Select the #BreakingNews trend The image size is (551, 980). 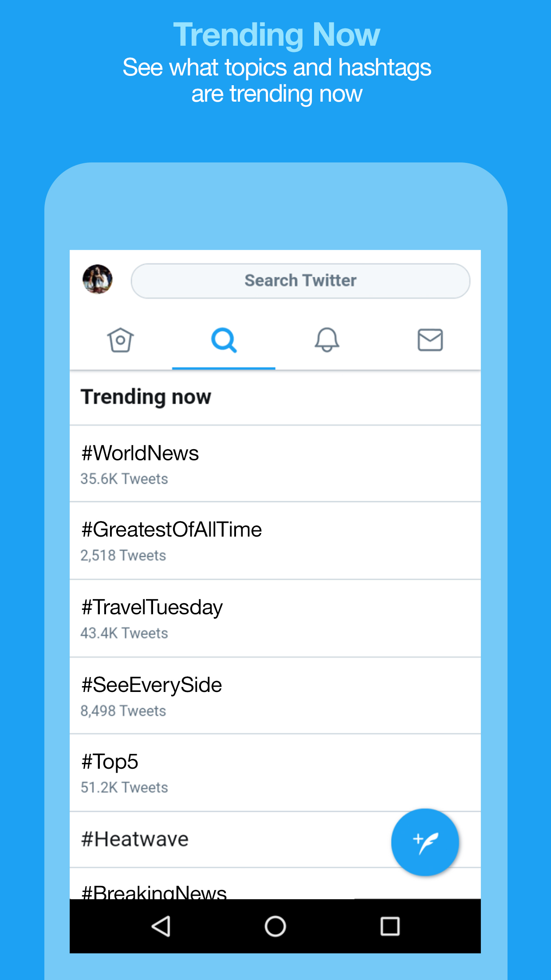(154, 891)
